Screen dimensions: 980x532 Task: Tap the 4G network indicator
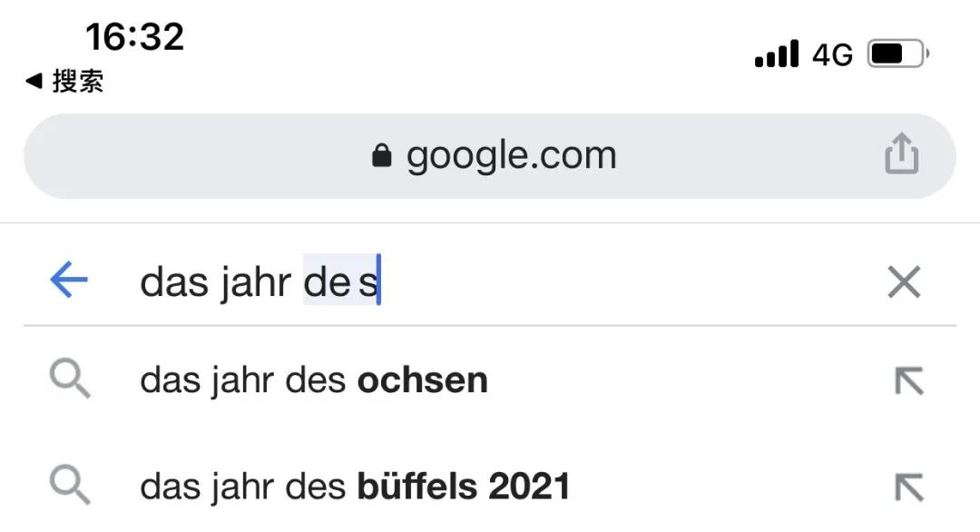tap(832, 55)
